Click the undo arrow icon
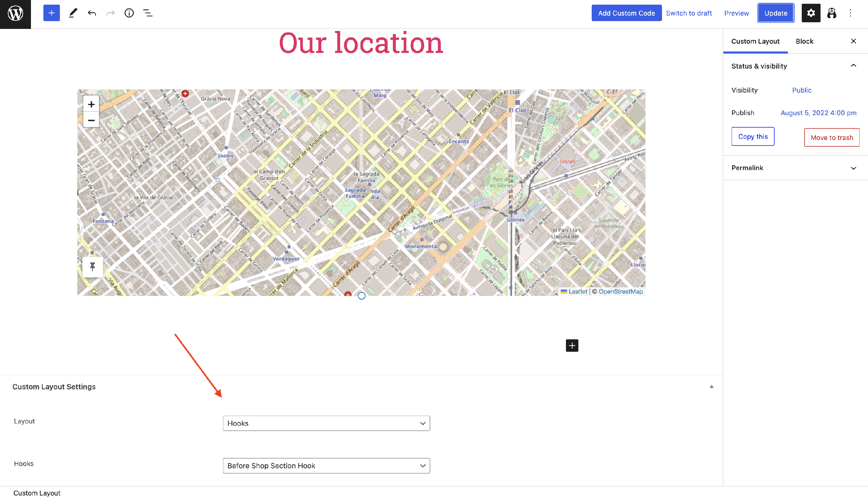Viewport: 868px width, 499px height. pyautogui.click(x=92, y=13)
